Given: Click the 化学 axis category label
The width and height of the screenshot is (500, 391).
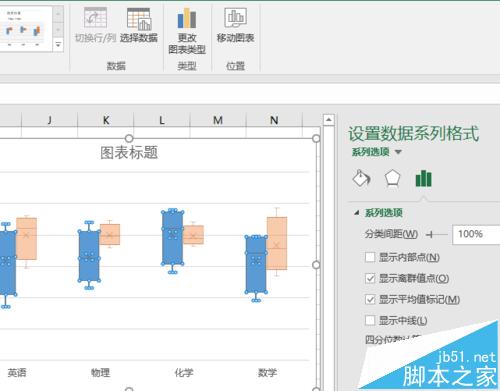Looking at the screenshot, I should tap(184, 372).
